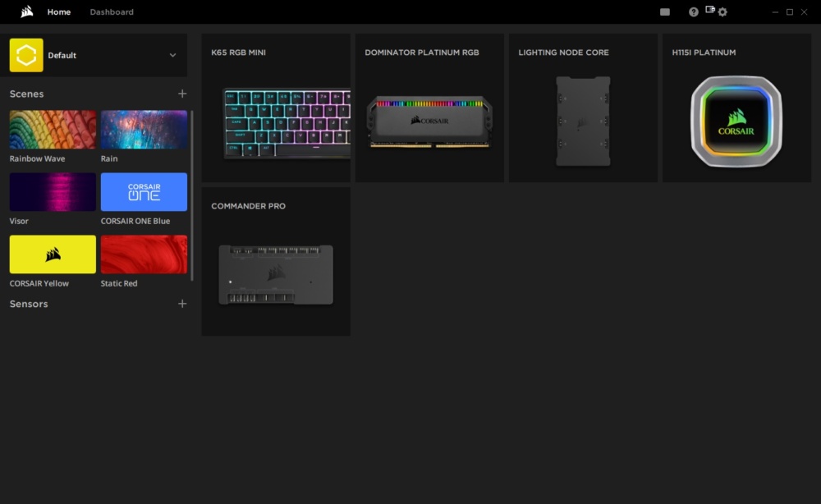Click the scenes list scrollbar
This screenshot has width=821, height=504.
[x=191, y=195]
